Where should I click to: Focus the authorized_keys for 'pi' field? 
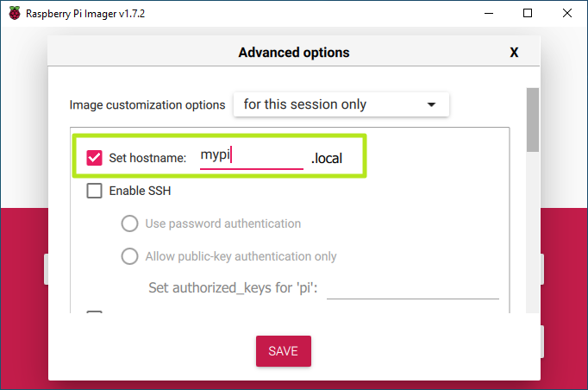click(x=412, y=287)
